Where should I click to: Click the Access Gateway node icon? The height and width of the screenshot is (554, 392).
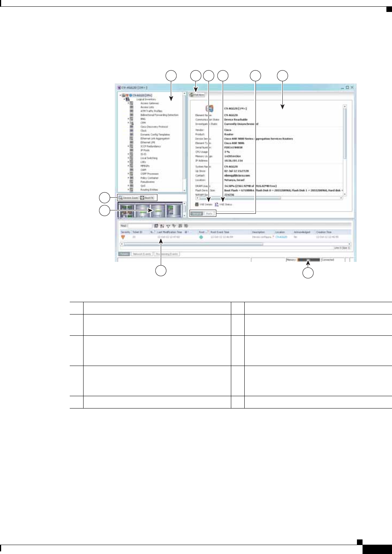131,103
